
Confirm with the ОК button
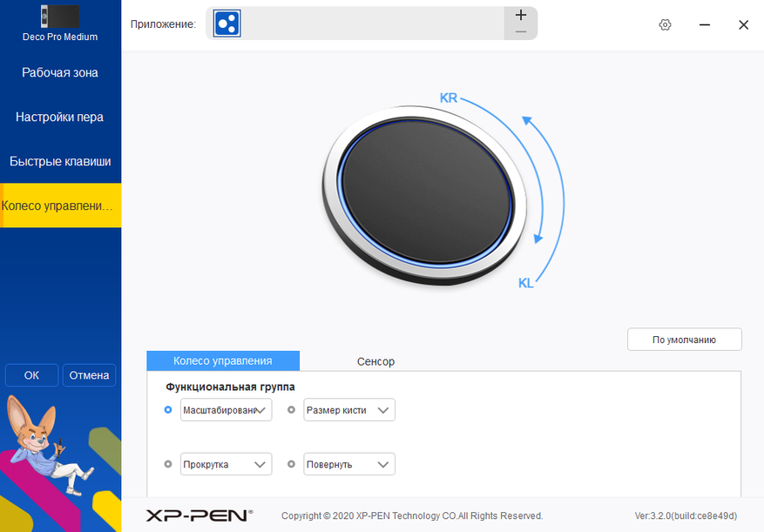click(x=31, y=375)
